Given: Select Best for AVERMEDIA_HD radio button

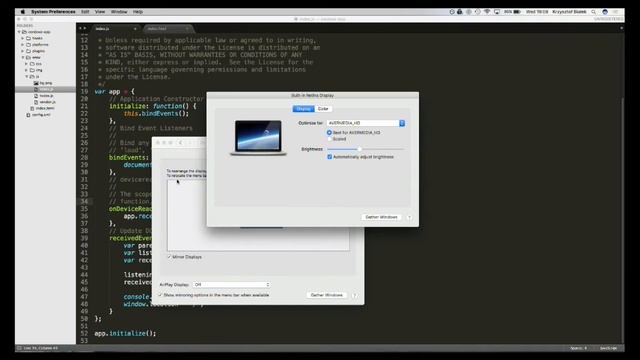Looking at the screenshot, I should 329,133.
